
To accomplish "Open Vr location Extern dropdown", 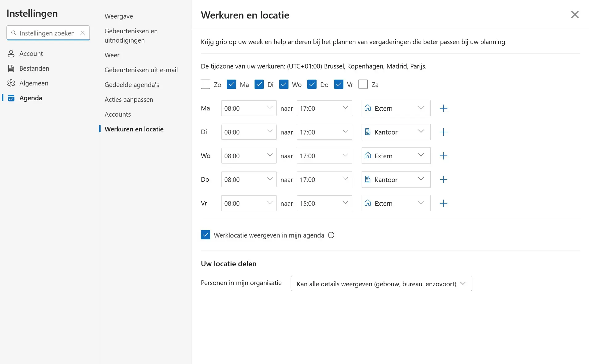I will tap(396, 203).
